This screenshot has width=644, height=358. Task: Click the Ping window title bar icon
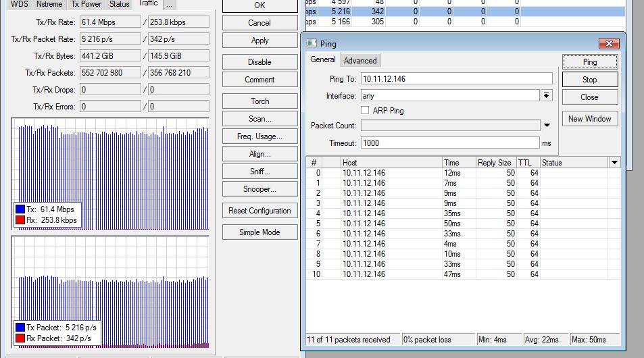(312, 43)
